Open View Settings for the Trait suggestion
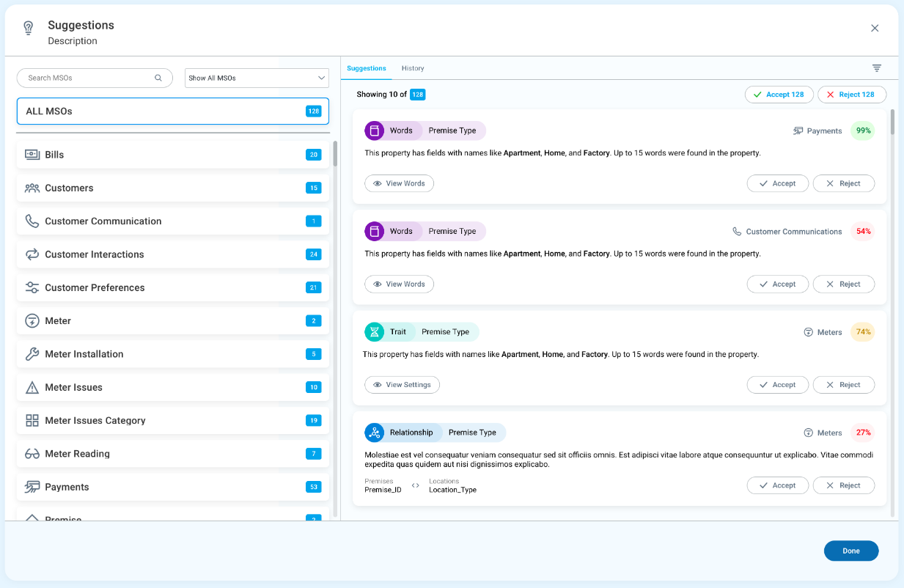904x588 pixels. 402,385
